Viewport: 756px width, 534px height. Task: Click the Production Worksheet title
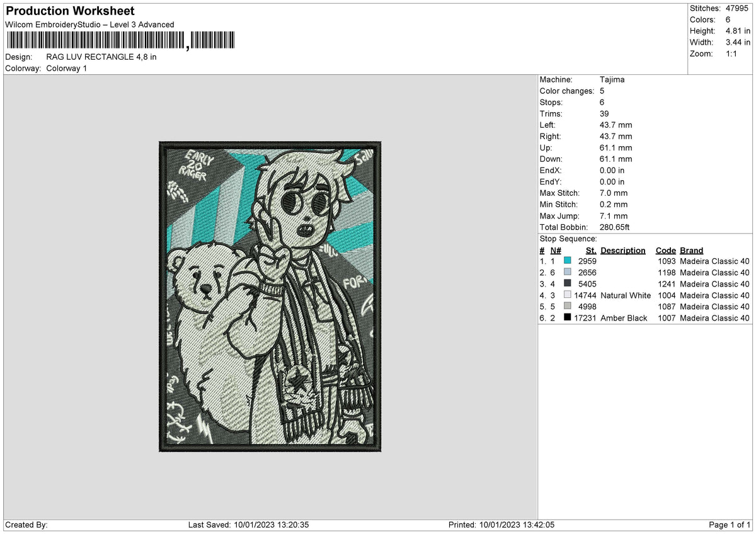pyautogui.click(x=70, y=11)
